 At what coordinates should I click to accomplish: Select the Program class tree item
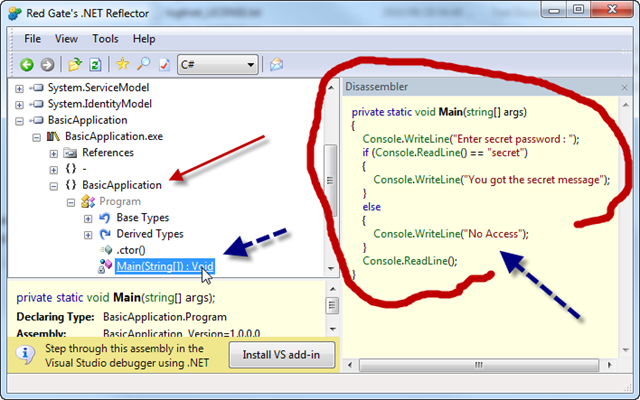point(120,202)
